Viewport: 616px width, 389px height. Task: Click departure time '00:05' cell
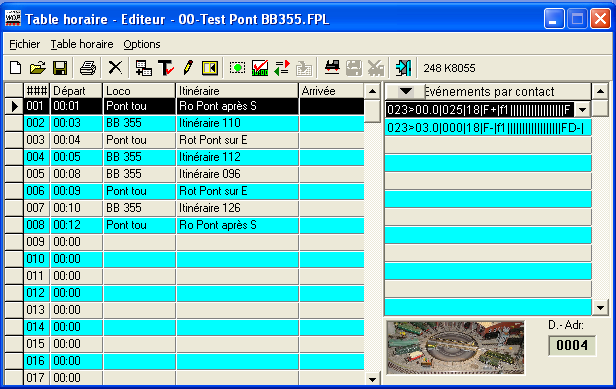(76, 157)
